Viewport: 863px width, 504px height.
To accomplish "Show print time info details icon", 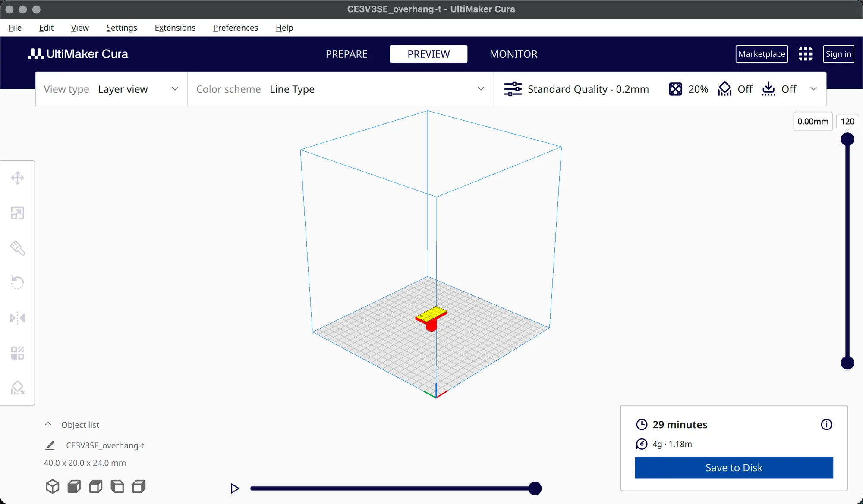I will 826,425.
